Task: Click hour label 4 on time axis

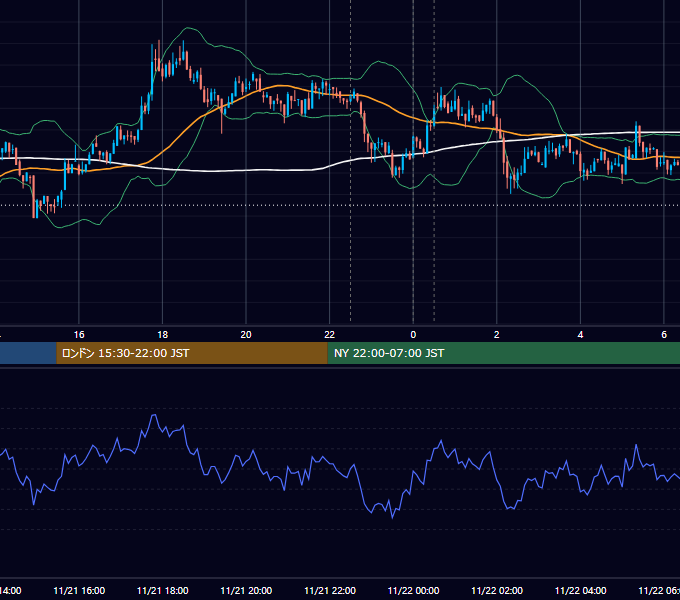Action: pos(580,334)
